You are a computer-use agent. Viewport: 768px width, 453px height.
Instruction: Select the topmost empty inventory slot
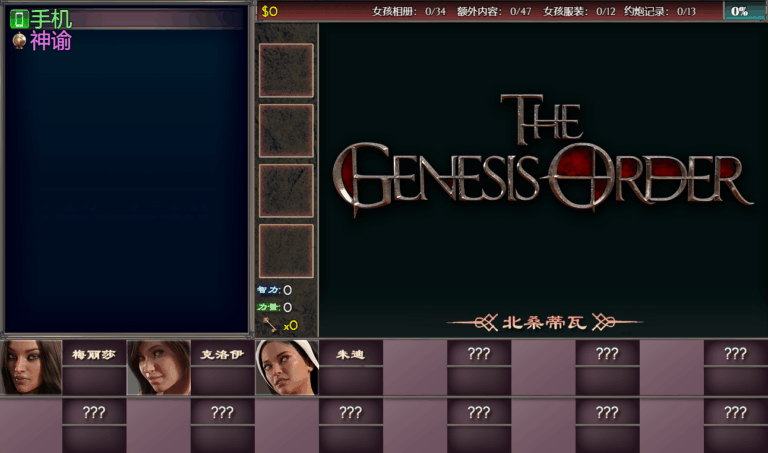point(286,71)
